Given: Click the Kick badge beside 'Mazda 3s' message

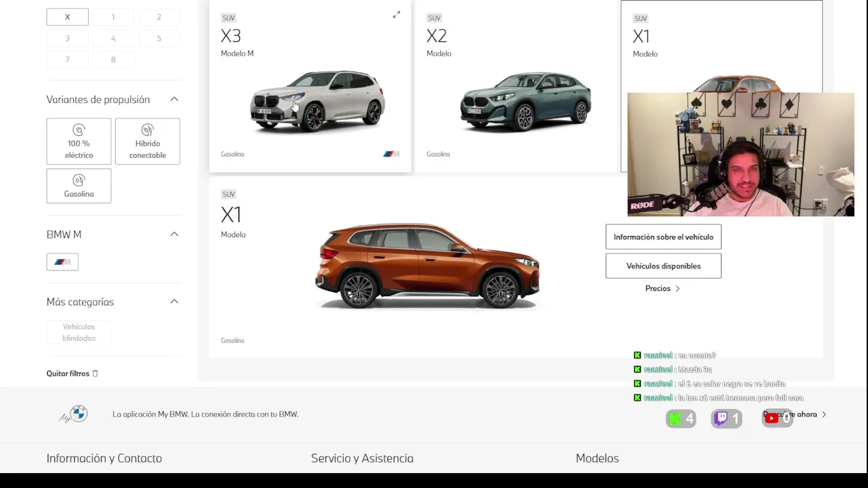Looking at the screenshot, I should [637, 369].
